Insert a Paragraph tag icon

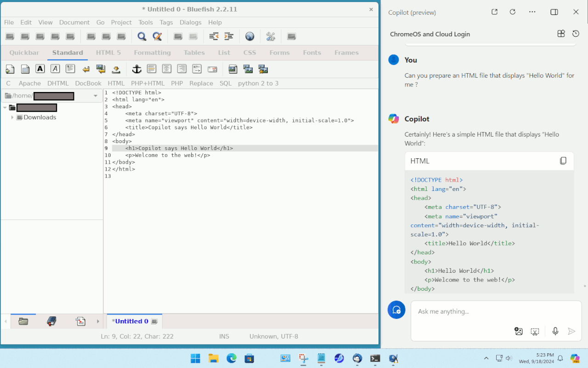(x=70, y=69)
